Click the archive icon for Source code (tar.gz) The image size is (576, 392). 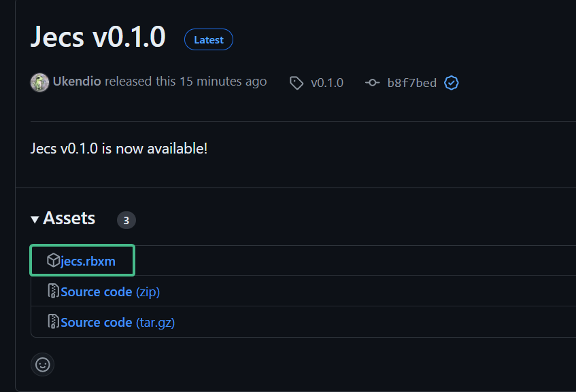53,322
